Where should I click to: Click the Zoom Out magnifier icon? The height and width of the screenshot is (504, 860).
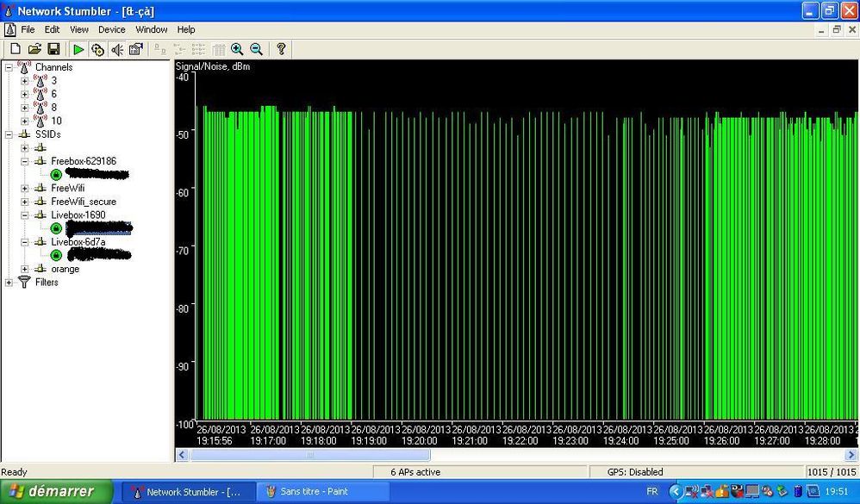tap(256, 49)
